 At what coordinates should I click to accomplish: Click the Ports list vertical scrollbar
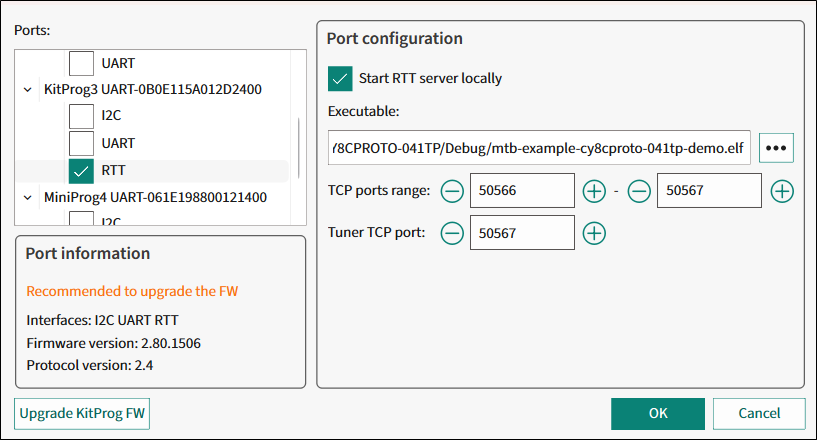coord(299,148)
